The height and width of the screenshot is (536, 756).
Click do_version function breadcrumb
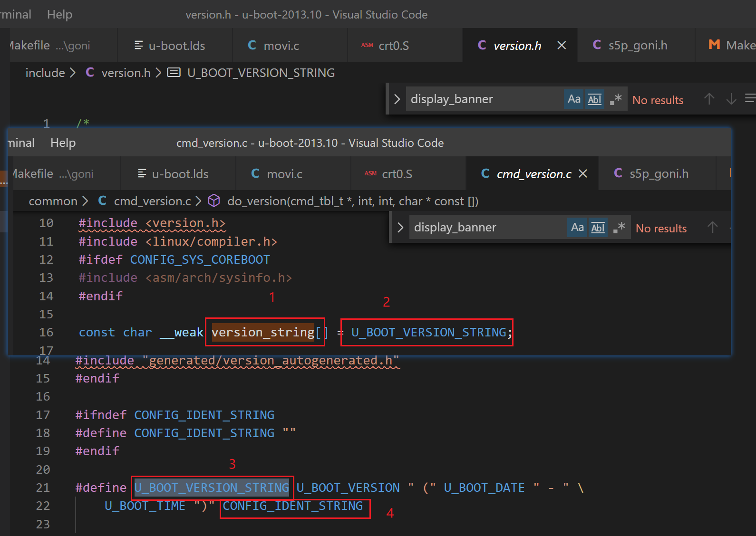click(x=353, y=201)
